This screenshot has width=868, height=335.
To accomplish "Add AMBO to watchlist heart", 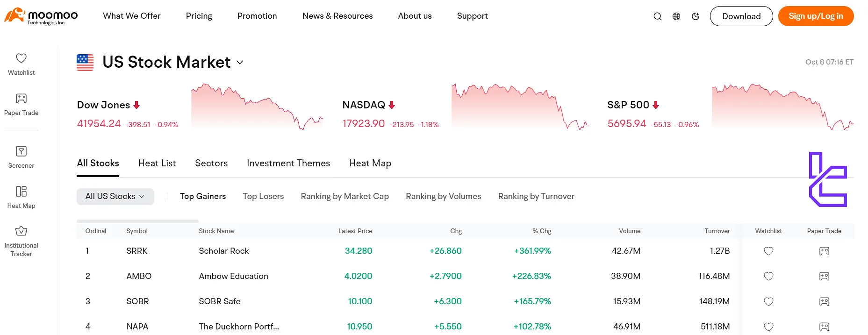I will (x=768, y=276).
